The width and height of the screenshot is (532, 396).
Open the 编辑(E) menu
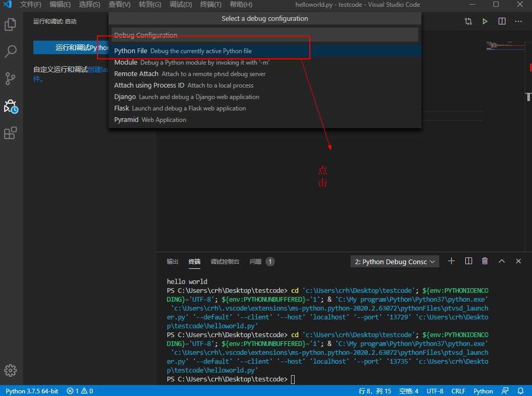point(60,4)
